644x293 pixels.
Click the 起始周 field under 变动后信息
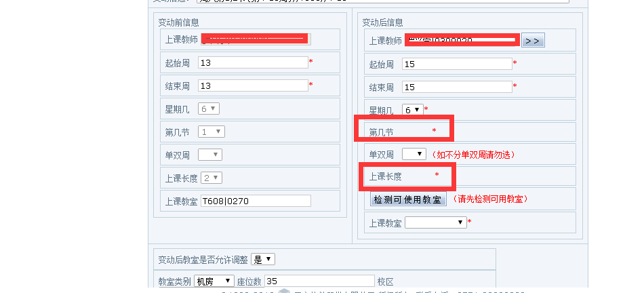point(456,64)
